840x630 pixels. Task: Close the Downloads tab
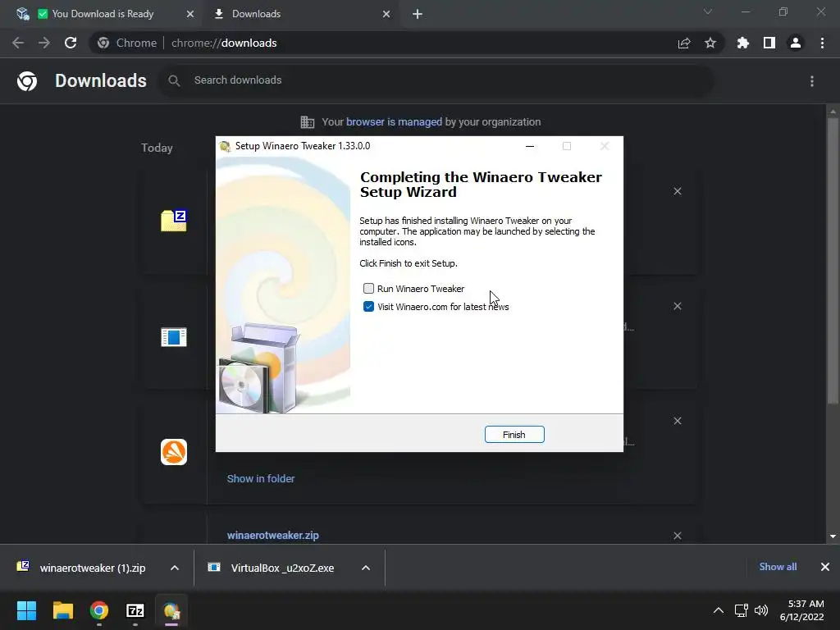[386, 14]
